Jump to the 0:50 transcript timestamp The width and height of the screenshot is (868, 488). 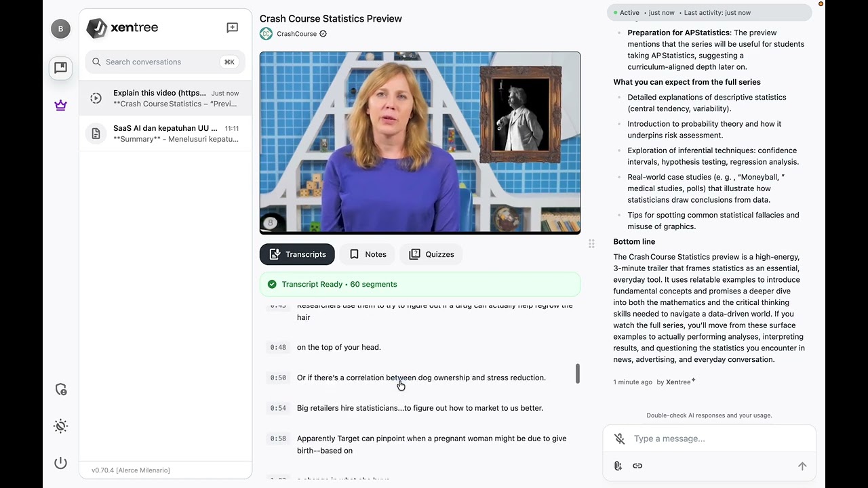(278, 378)
